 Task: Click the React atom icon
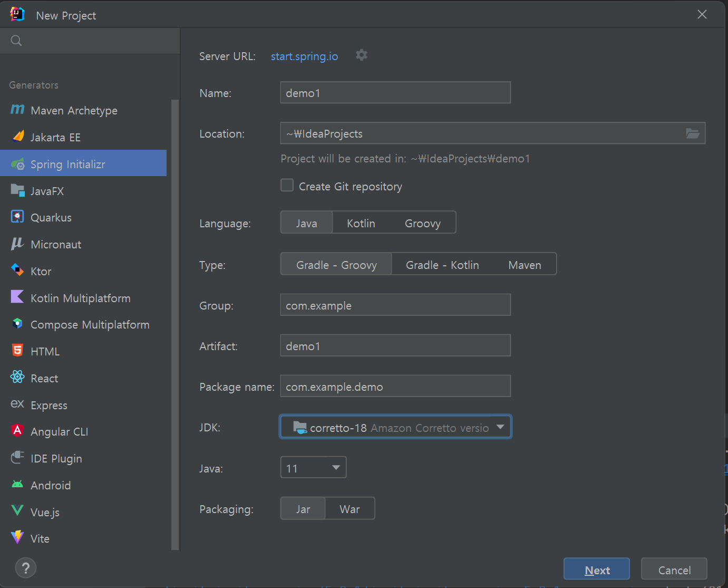tap(17, 377)
